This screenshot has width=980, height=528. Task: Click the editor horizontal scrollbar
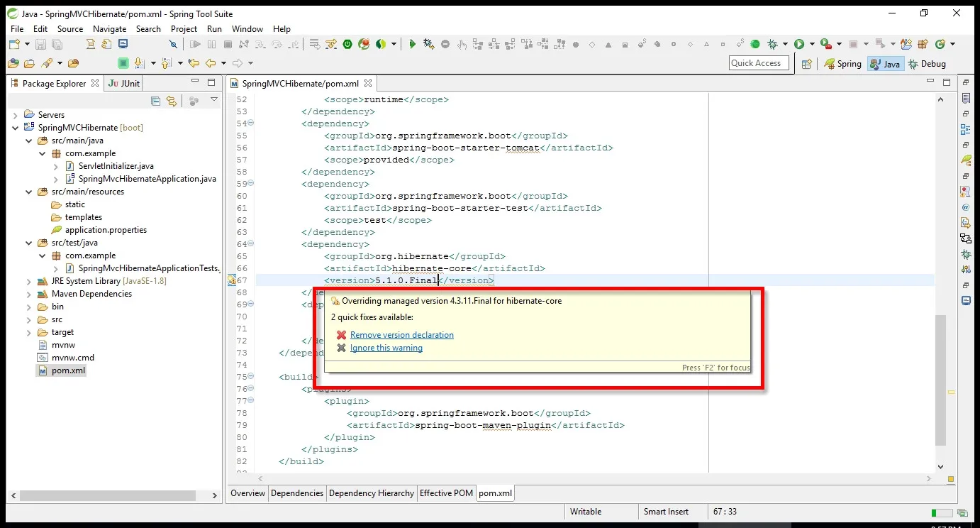coord(594,479)
